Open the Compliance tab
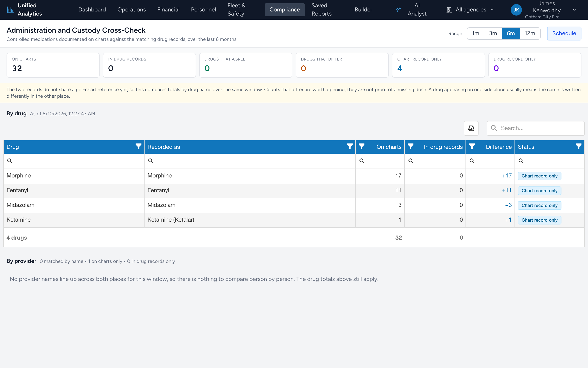 pyautogui.click(x=285, y=10)
